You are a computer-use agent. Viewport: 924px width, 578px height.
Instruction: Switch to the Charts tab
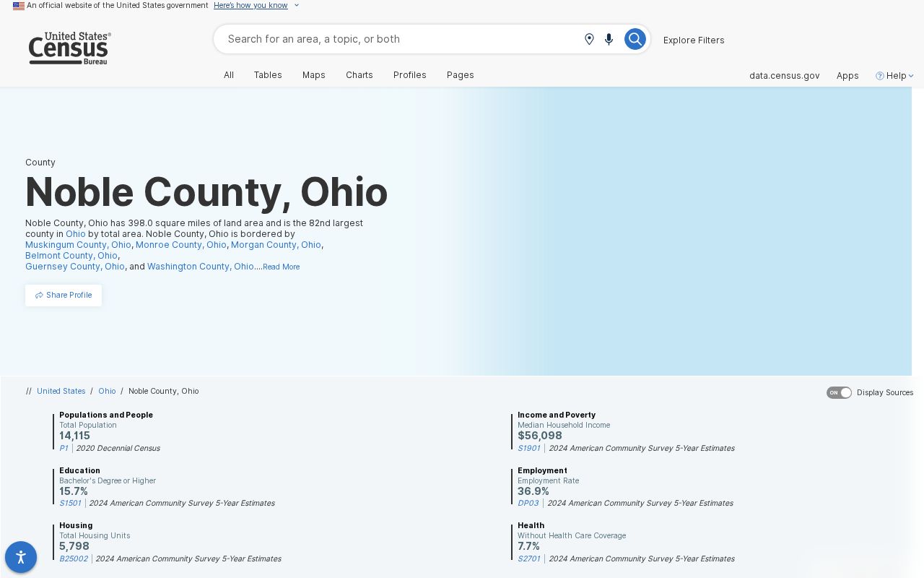pyautogui.click(x=359, y=75)
